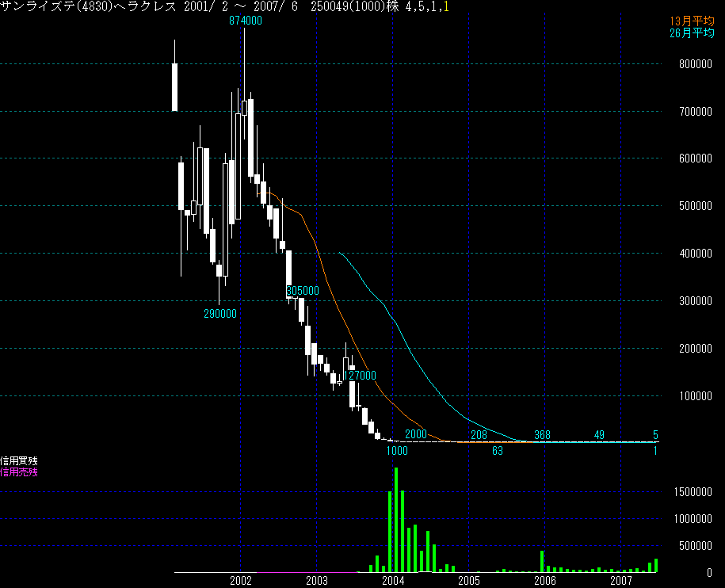Click the 800000 price axis label
The width and height of the screenshot is (725, 588).
coord(693,65)
